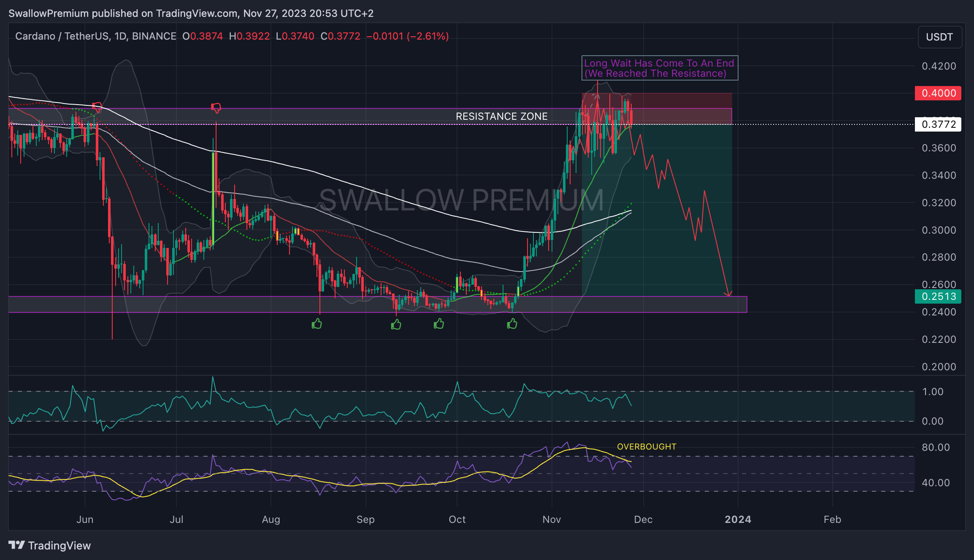Click the 'Oct' time axis label
The width and height of the screenshot is (974, 560).
point(457,520)
